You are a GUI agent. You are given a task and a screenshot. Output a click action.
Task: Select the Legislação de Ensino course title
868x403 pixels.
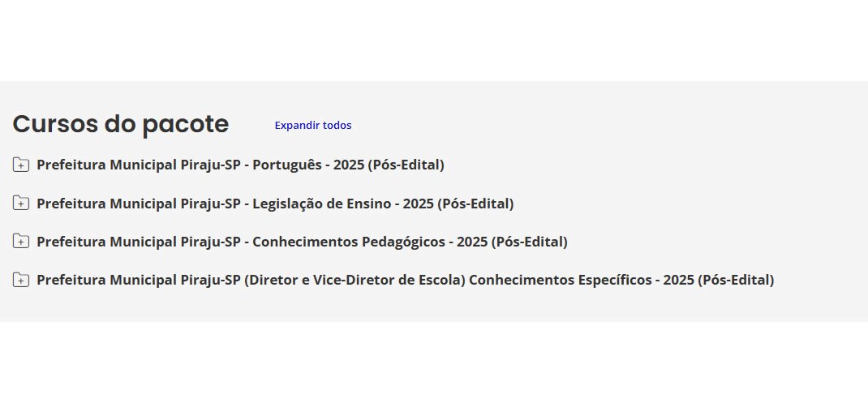click(275, 204)
